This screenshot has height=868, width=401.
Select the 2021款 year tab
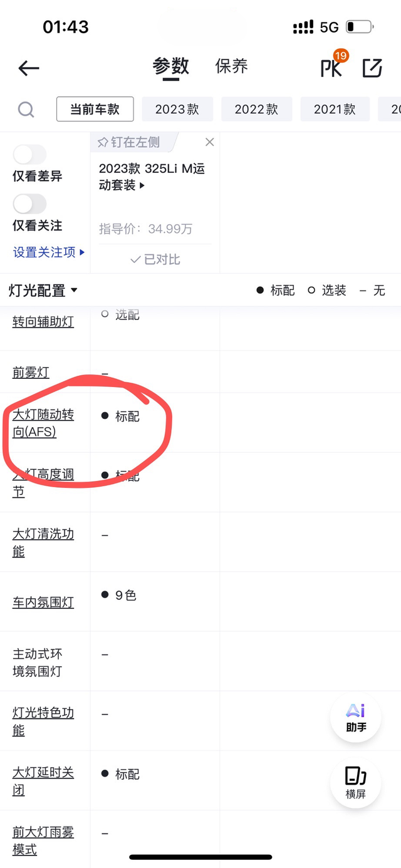(335, 110)
